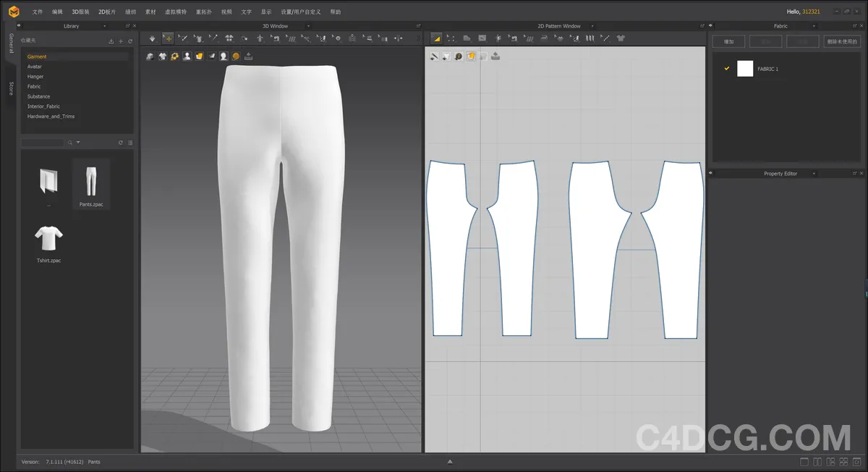The image size is (868, 472).
Task: Activate the Select/Move tool in 3D toolbar
Action: click(x=168, y=38)
